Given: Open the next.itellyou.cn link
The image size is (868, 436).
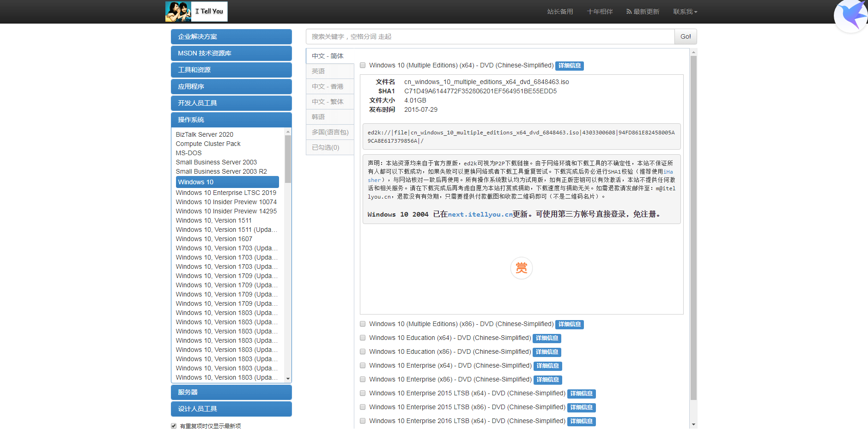Looking at the screenshot, I should (x=480, y=214).
